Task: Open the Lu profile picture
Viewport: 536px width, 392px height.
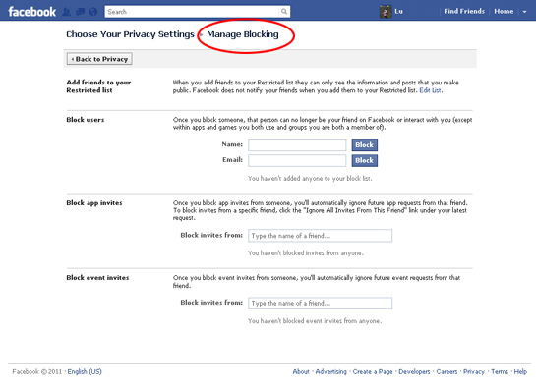Action: tap(386, 12)
